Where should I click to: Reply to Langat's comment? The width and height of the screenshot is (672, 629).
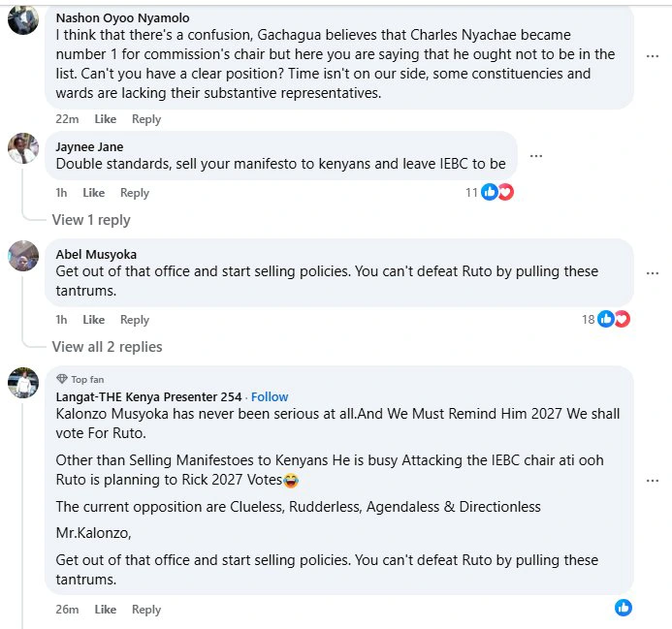146,610
